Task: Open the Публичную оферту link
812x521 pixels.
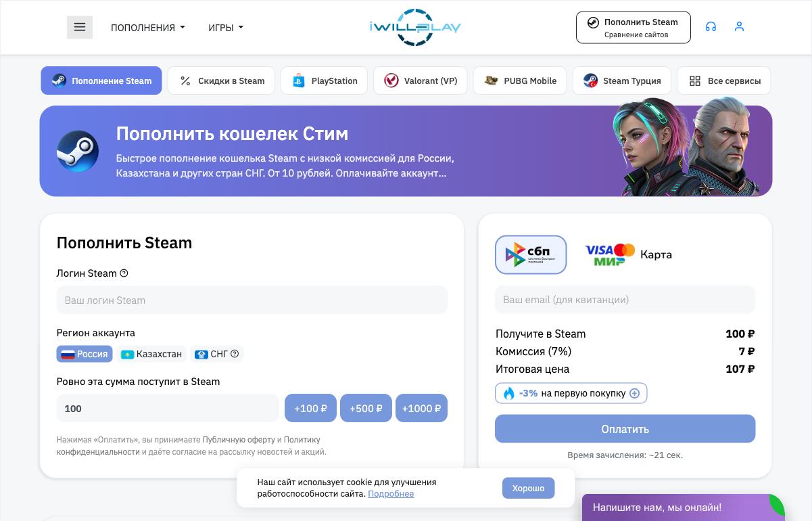Action: (x=239, y=440)
